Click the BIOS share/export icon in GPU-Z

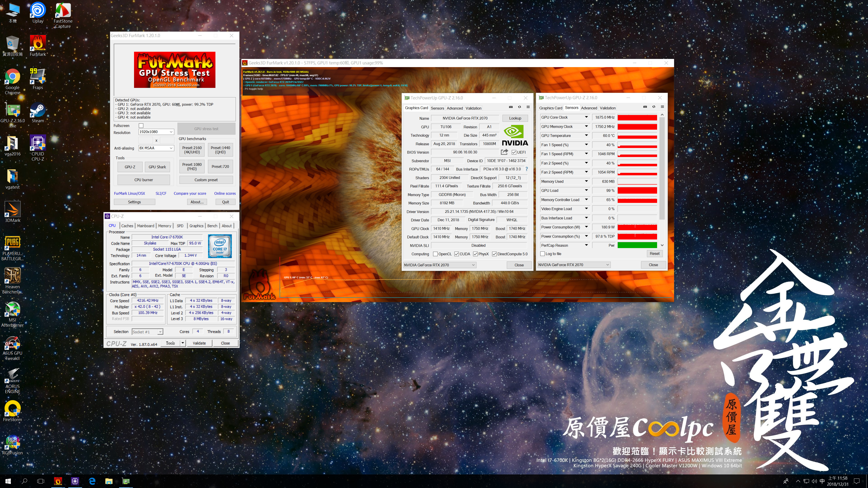pos(504,152)
